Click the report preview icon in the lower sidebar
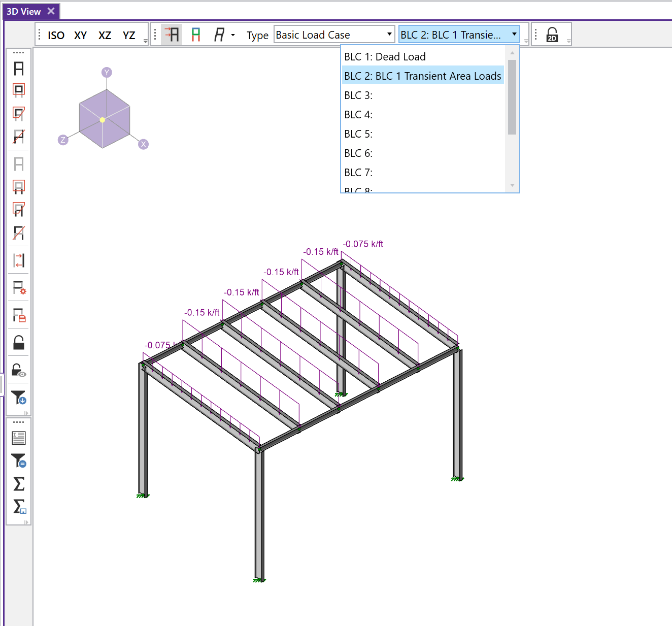Viewport: 672px width, 626px height. tap(18, 437)
